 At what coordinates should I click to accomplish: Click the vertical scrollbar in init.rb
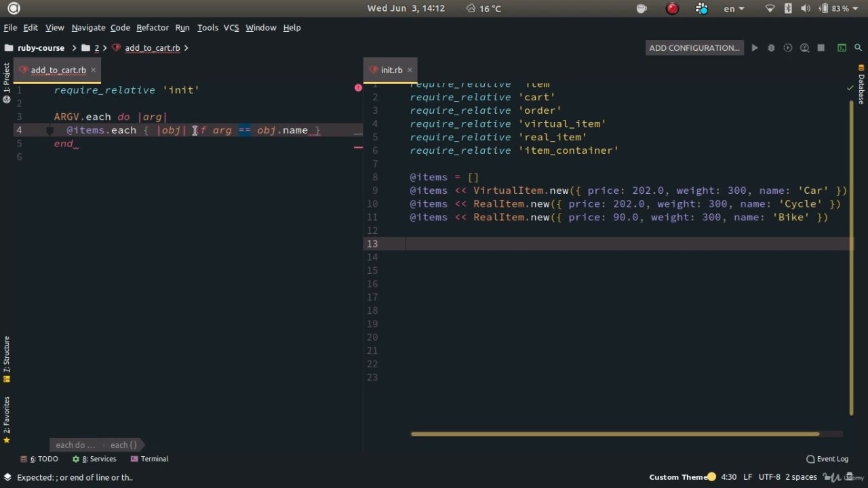(851, 258)
